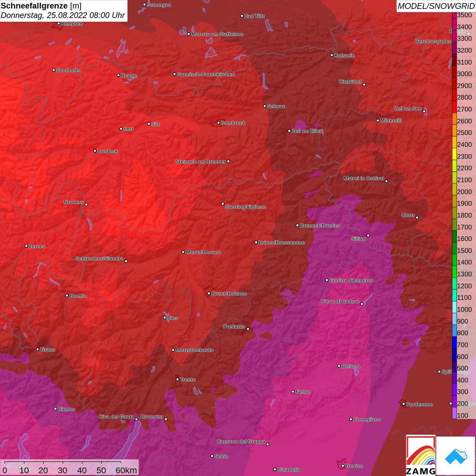This screenshot has height=476, width=476.
Task: Click the Schneefallgrenze [m] title
Action: click(41, 6)
